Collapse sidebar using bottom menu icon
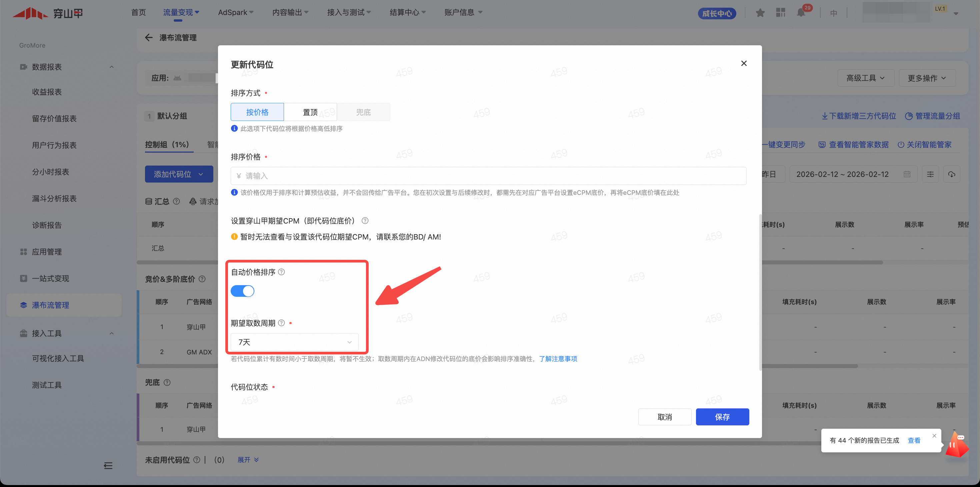 tap(108, 466)
